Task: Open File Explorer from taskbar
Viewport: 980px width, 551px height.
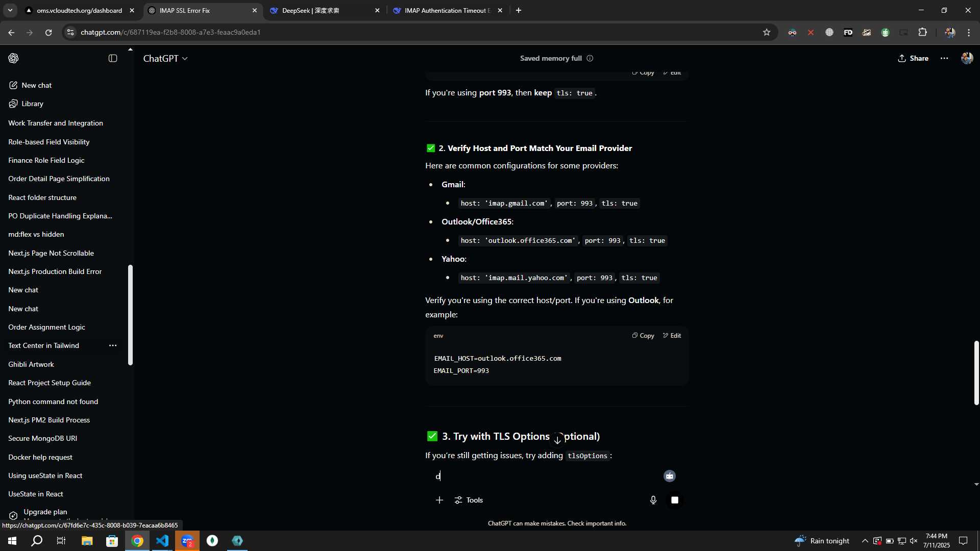Action: tap(87, 541)
